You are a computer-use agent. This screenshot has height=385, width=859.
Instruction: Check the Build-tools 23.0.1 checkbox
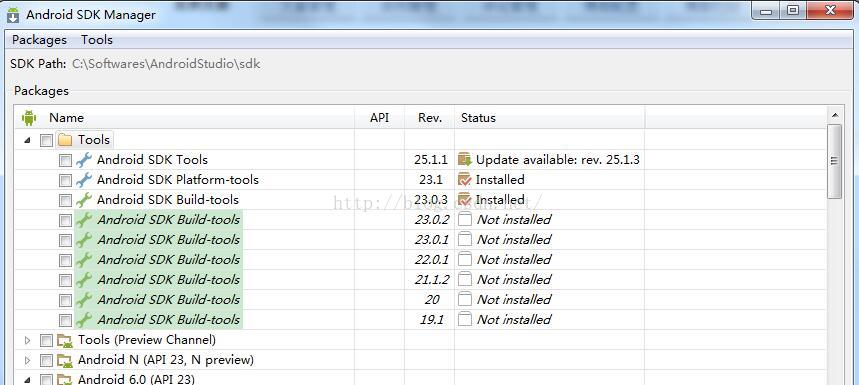[x=65, y=240]
